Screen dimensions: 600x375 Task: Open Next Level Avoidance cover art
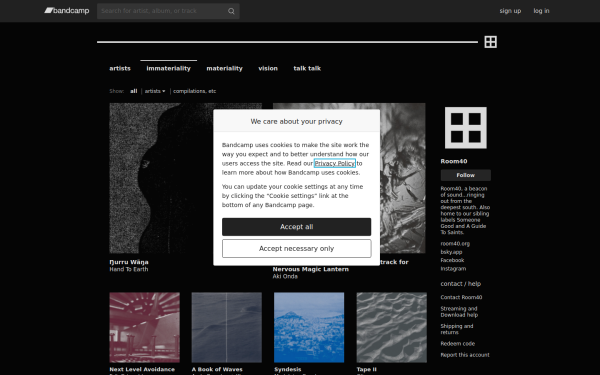coord(144,328)
